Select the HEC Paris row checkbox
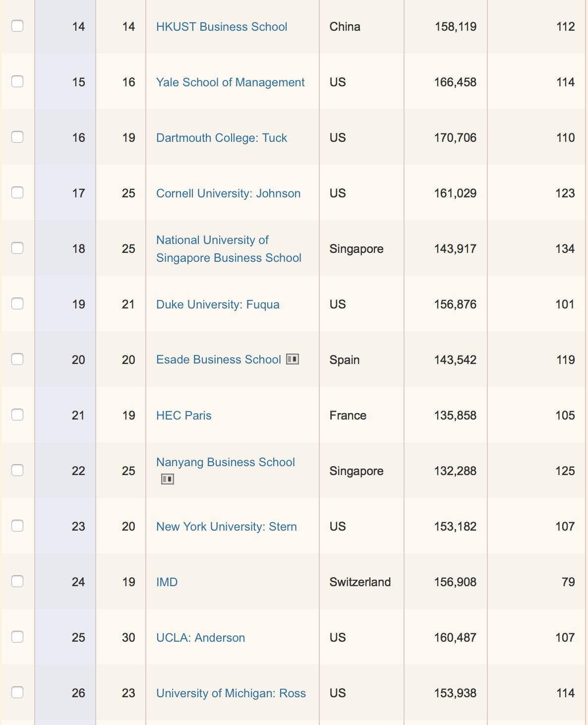588x725 pixels. (17, 415)
